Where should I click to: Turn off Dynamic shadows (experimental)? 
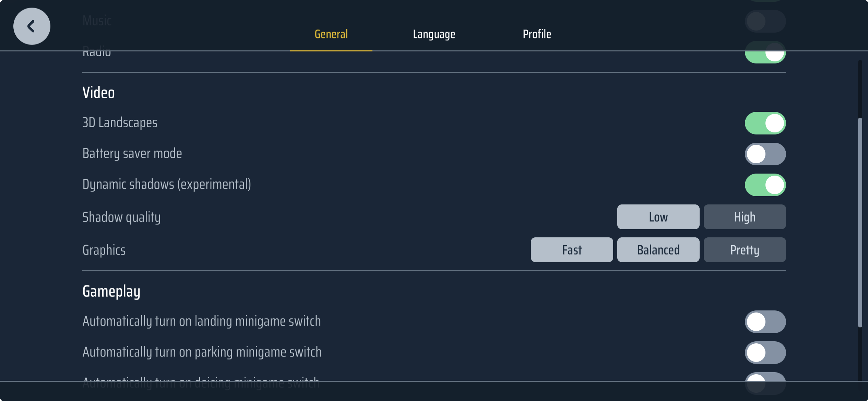click(765, 185)
